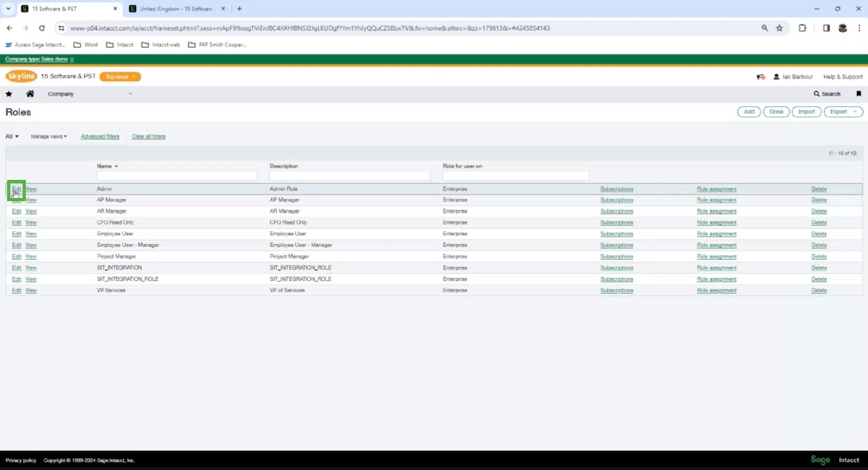Switch to the United Kingdom browser tab
The width and height of the screenshot is (868, 470).
click(175, 9)
